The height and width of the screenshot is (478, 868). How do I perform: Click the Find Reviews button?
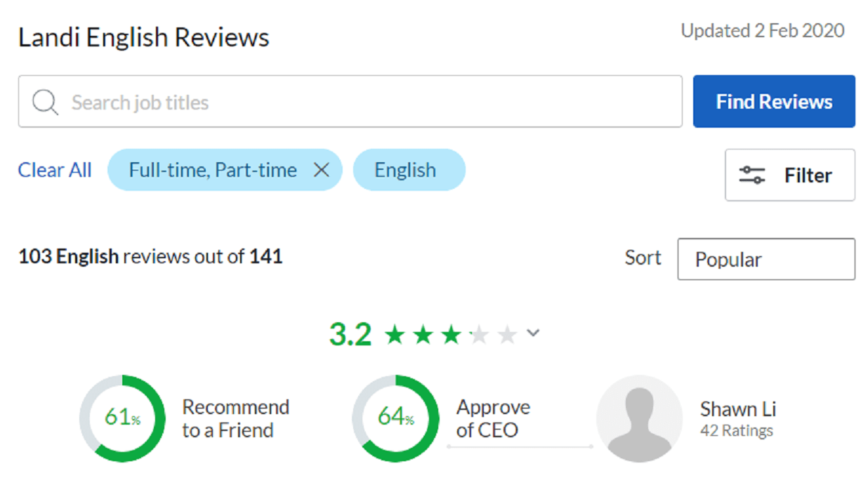774,102
